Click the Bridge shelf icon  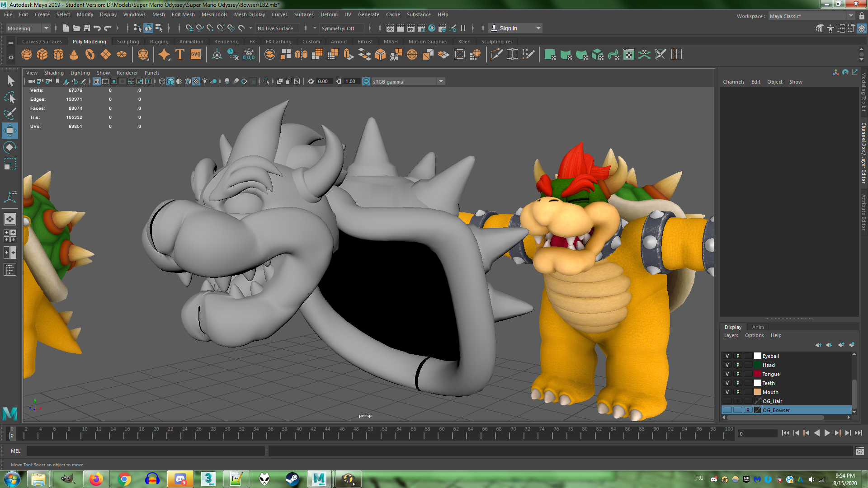click(x=365, y=55)
